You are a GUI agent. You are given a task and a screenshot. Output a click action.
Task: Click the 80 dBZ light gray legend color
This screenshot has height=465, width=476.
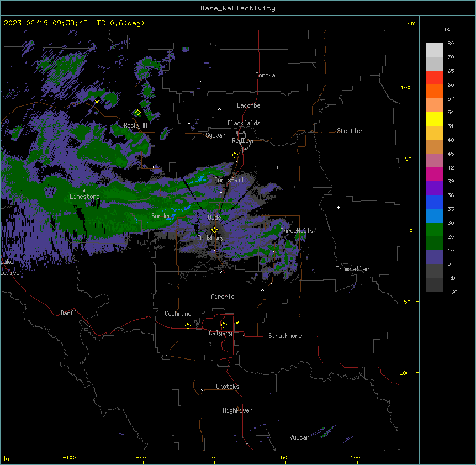434,50
